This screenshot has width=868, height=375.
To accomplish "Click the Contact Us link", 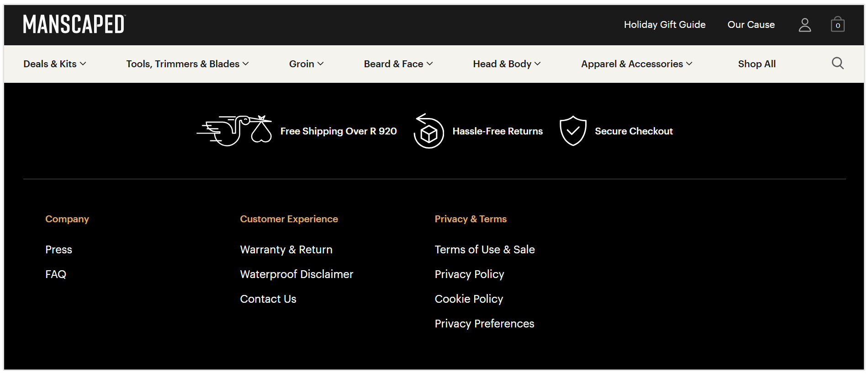I will coord(268,299).
